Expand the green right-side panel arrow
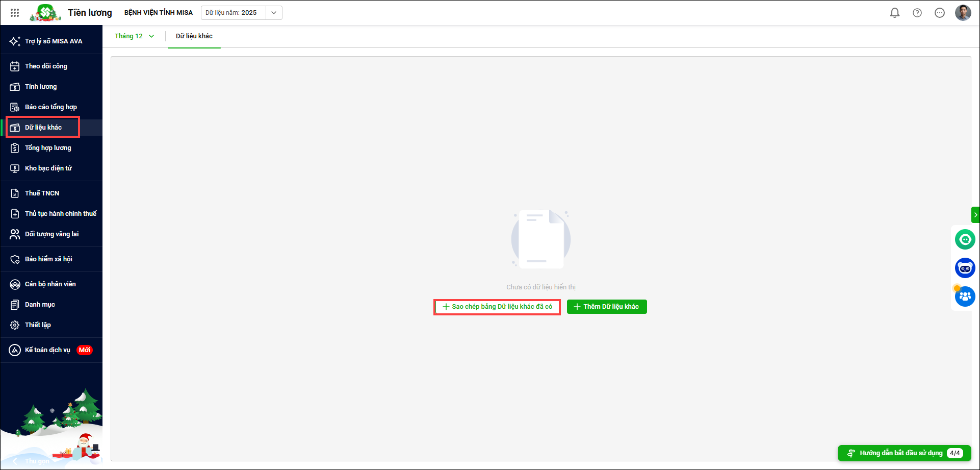980x470 pixels. (x=975, y=215)
